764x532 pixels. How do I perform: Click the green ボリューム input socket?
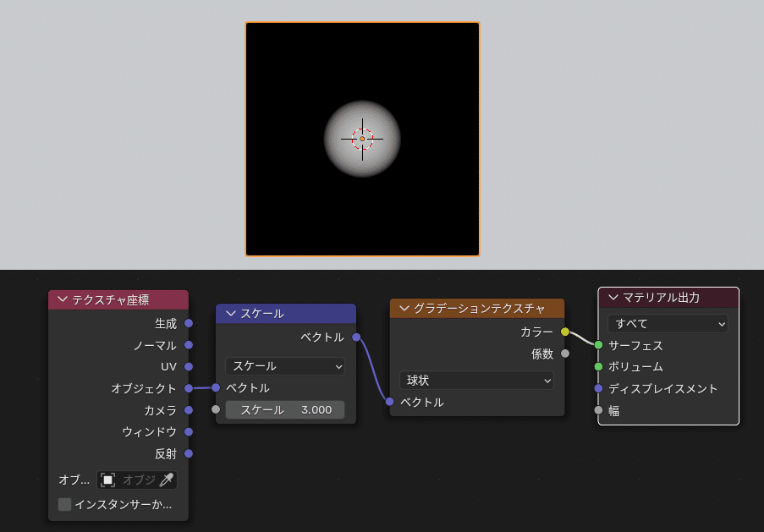click(598, 366)
